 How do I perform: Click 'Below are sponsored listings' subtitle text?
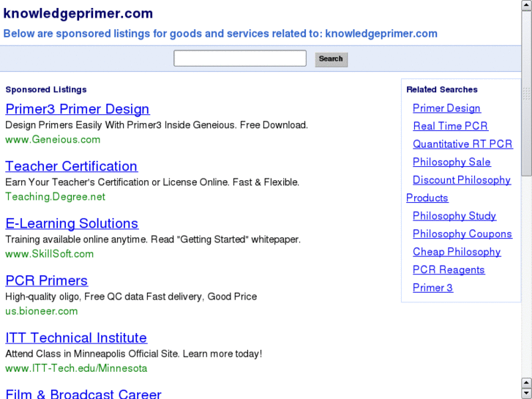[220, 34]
